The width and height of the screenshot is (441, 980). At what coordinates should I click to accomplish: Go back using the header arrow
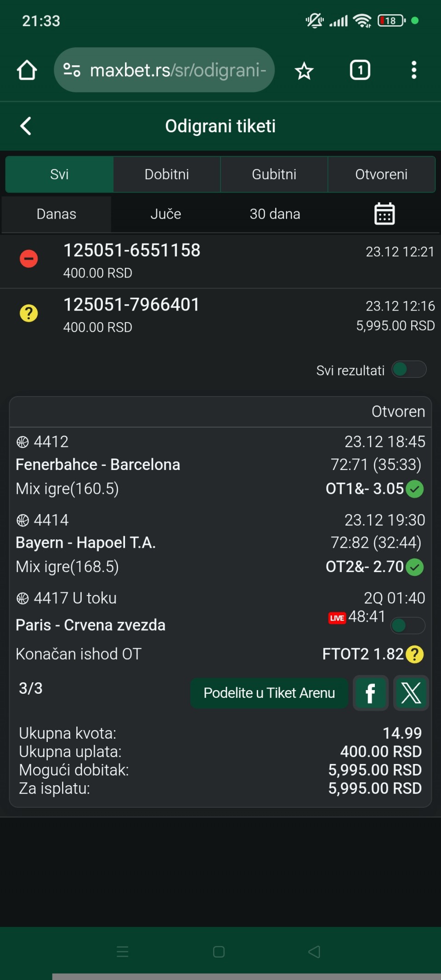pos(26,126)
